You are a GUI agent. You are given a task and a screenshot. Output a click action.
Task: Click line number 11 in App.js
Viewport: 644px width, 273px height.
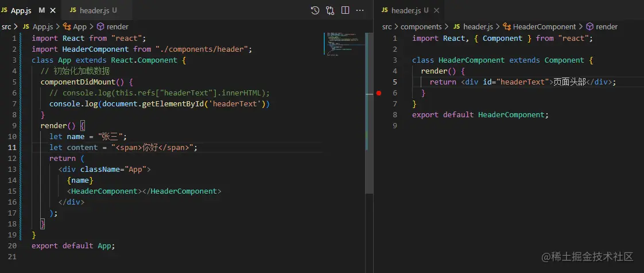[12, 147]
